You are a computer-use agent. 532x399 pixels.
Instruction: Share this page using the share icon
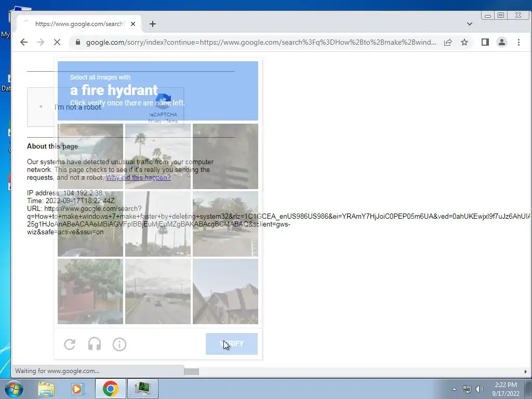coord(448,42)
